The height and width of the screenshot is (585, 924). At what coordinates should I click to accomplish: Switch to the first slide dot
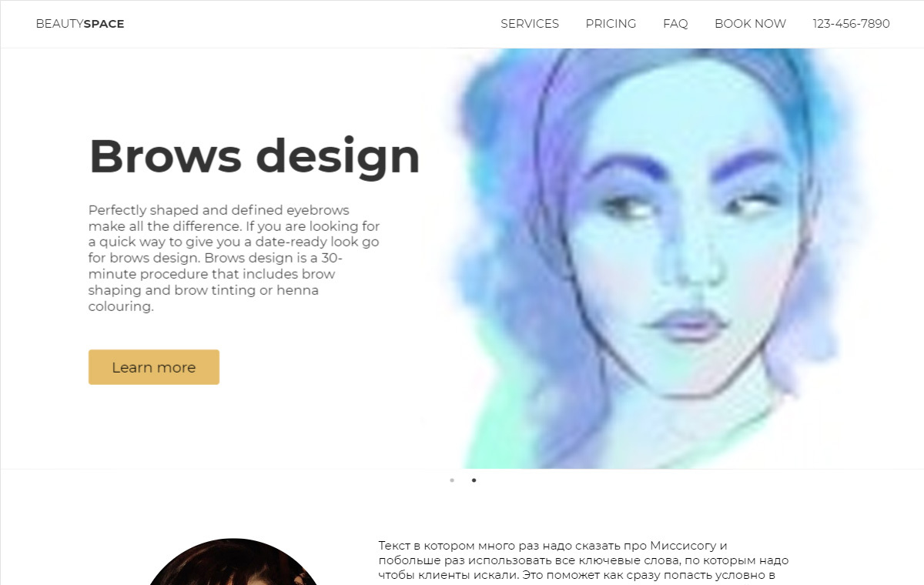point(452,480)
